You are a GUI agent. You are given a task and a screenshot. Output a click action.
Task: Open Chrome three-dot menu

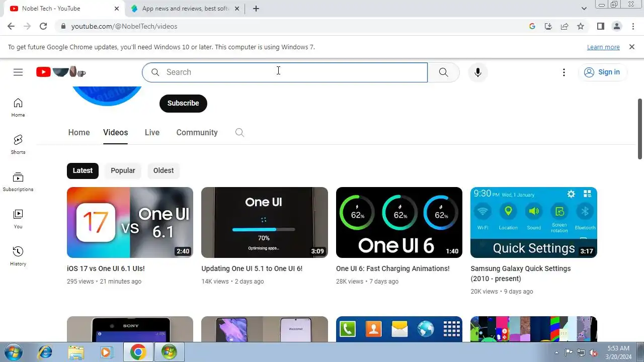(x=633, y=26)
